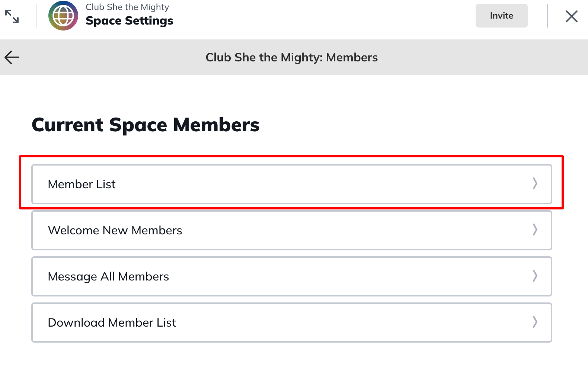Image resolution: width=588 pixels, height=372 pixels.
Task: Click the Current Space Members heading
Action: coord(146,125)
